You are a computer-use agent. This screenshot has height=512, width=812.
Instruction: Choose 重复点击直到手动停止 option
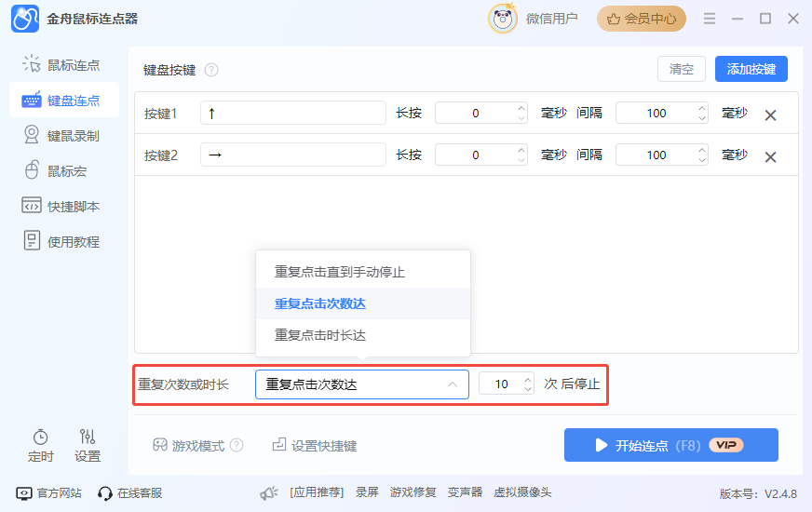click(x=363, y=272)
